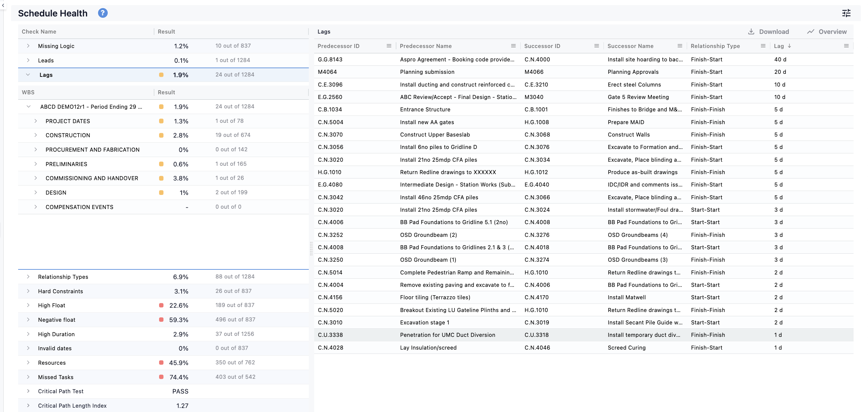Open Lag column menu icon
This screenshot has width=868, height=412.
(846, 46)
